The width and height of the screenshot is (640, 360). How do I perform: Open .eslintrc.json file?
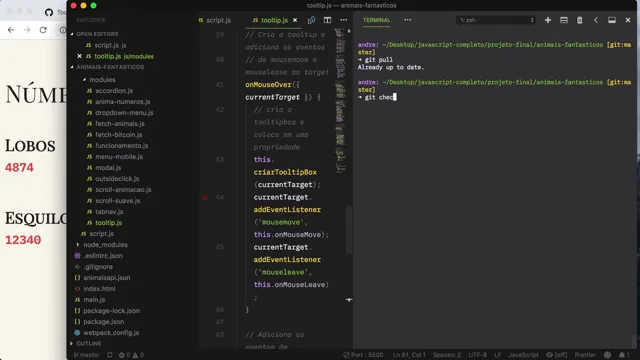(x=98, y=256)
